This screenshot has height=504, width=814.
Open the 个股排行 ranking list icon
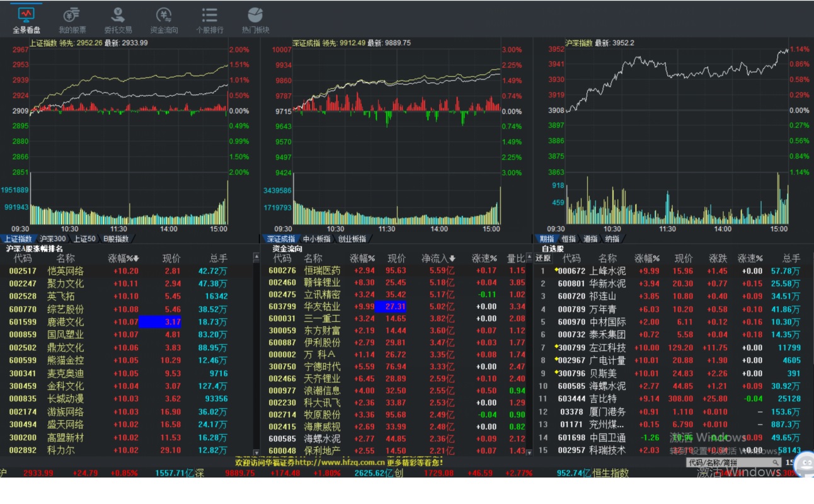click(x=210, y=20)
